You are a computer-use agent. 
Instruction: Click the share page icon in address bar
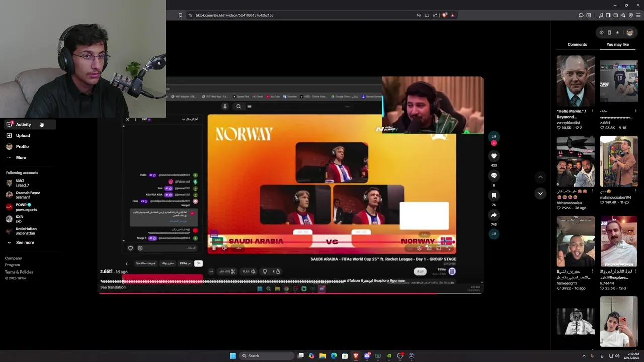coord(435,15)
